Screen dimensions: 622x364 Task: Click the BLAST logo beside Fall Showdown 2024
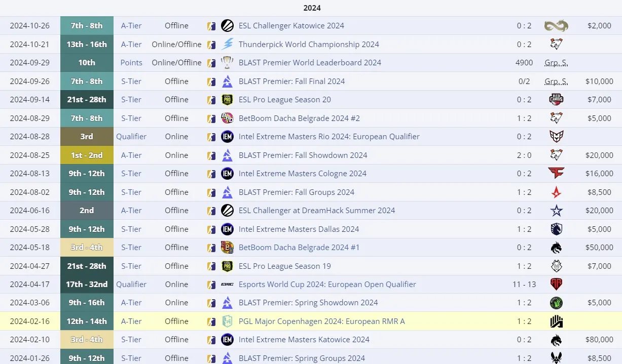pos(228,155)
